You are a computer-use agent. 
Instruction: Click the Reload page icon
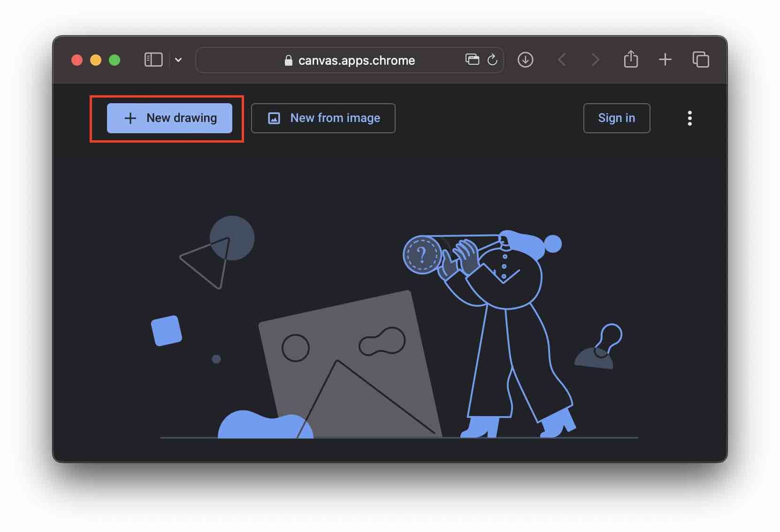(492, 60)
